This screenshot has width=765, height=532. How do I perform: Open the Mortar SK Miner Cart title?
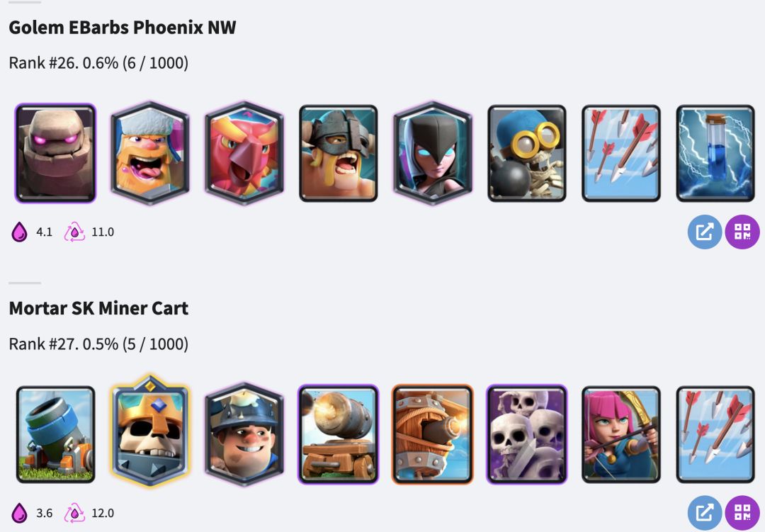(x=98, y=308)
